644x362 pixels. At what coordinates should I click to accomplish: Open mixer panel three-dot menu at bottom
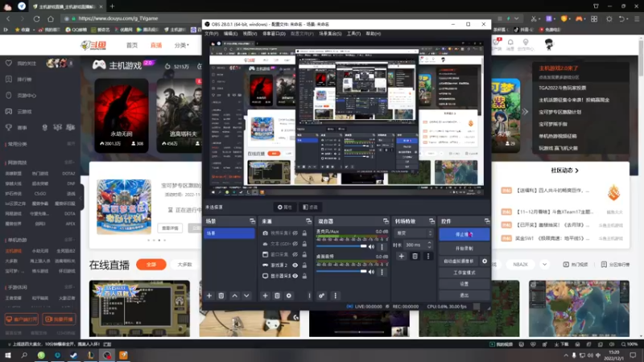[335, 295]
